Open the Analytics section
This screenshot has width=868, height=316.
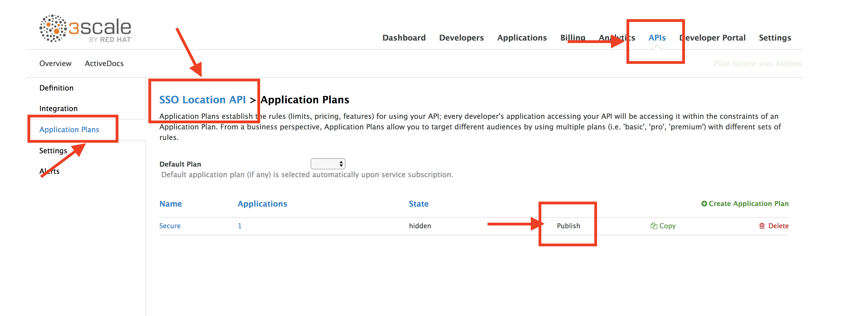pos(617,38)
